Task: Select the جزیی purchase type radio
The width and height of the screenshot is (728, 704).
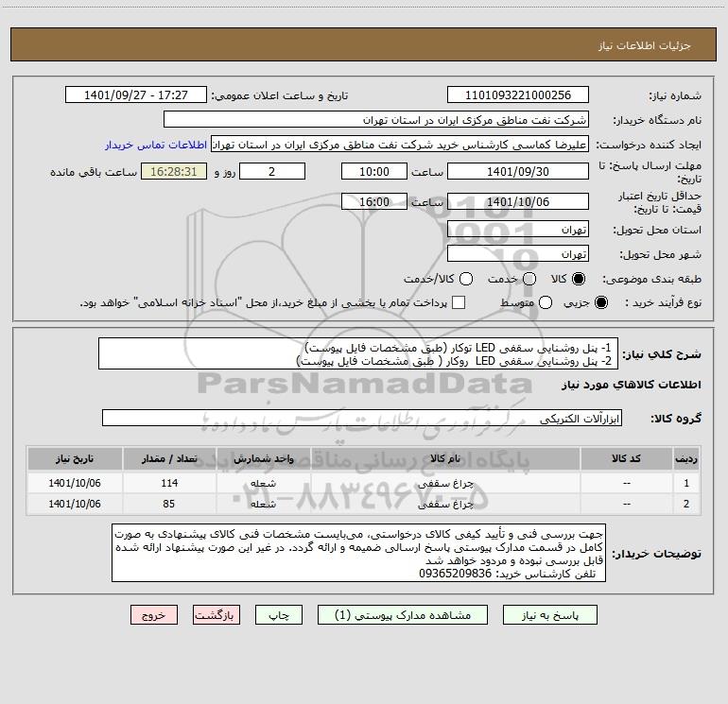Action: (x=601, y=302)
